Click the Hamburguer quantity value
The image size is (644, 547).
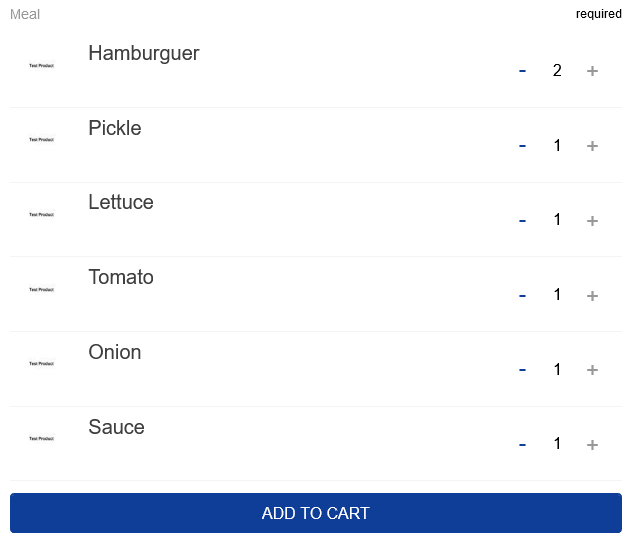click(x=557, y=70)
